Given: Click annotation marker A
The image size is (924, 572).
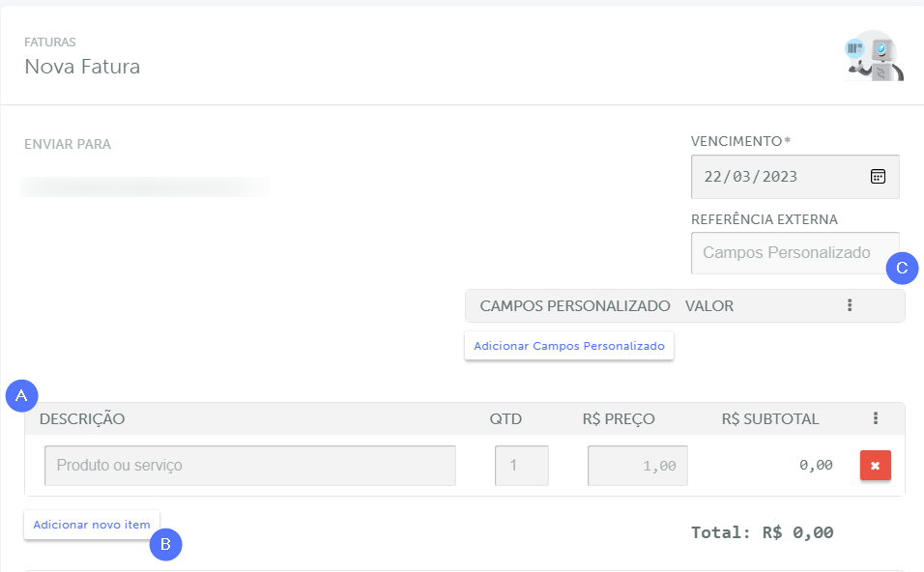Looking at the screenshot, I should click(x=21, y=395).
